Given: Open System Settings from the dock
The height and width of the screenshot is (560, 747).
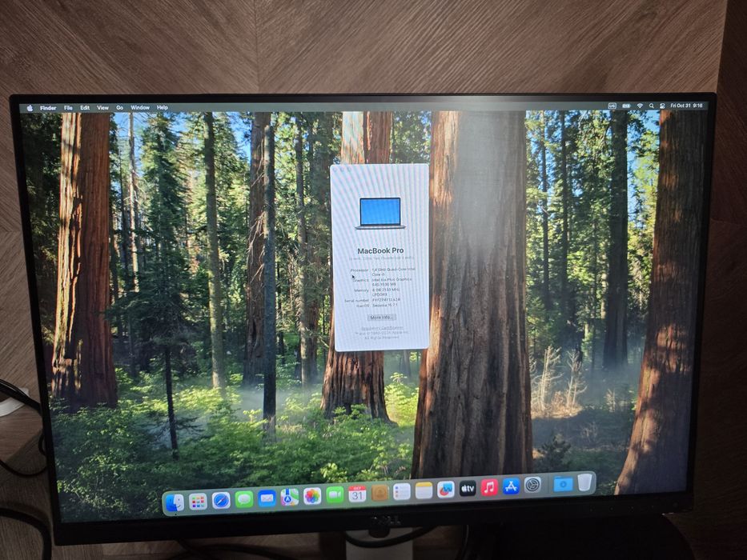Looking at the screenshot, I should (532, 486).
